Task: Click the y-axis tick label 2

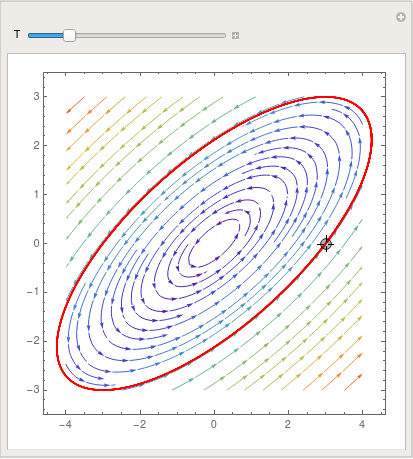Action: (x=36, y=145)
